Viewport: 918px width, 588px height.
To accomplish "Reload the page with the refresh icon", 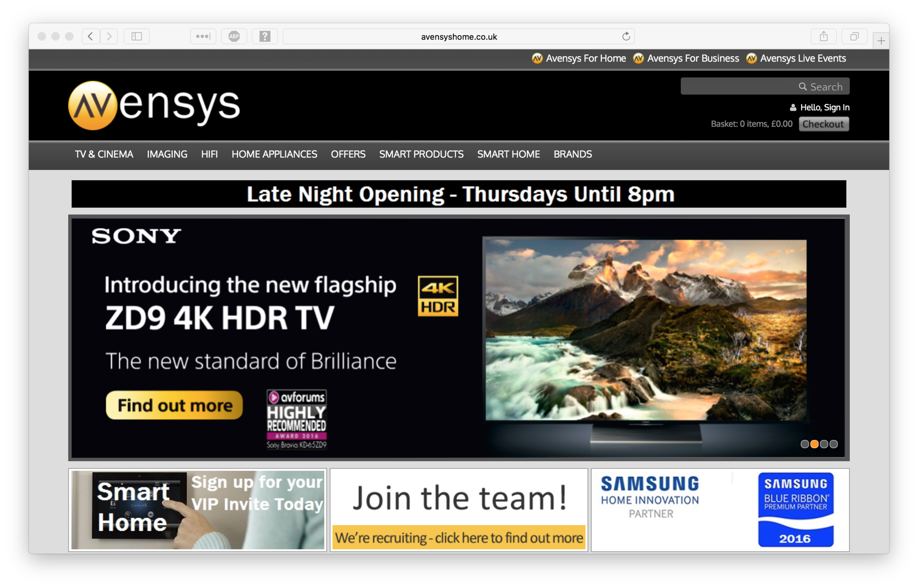I will point(626,36).
